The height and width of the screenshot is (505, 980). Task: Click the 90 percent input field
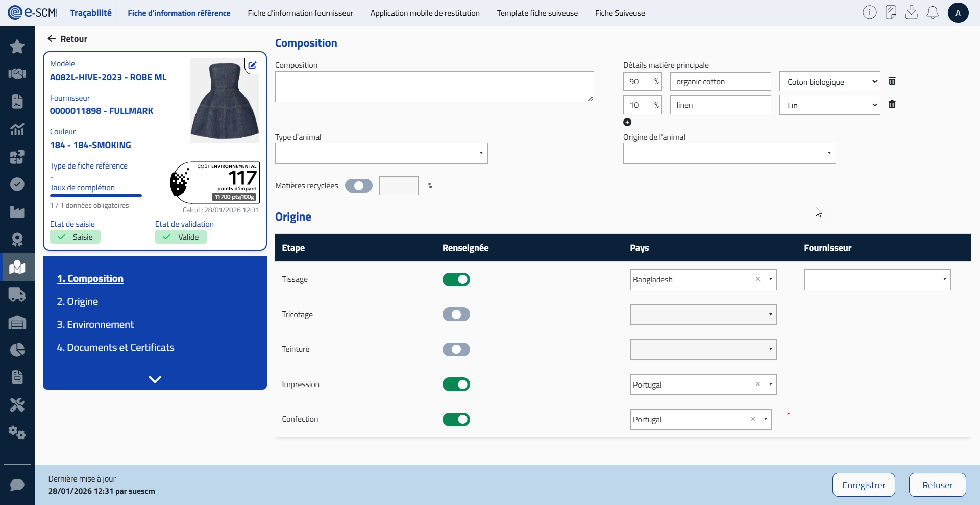pos(643,82)
